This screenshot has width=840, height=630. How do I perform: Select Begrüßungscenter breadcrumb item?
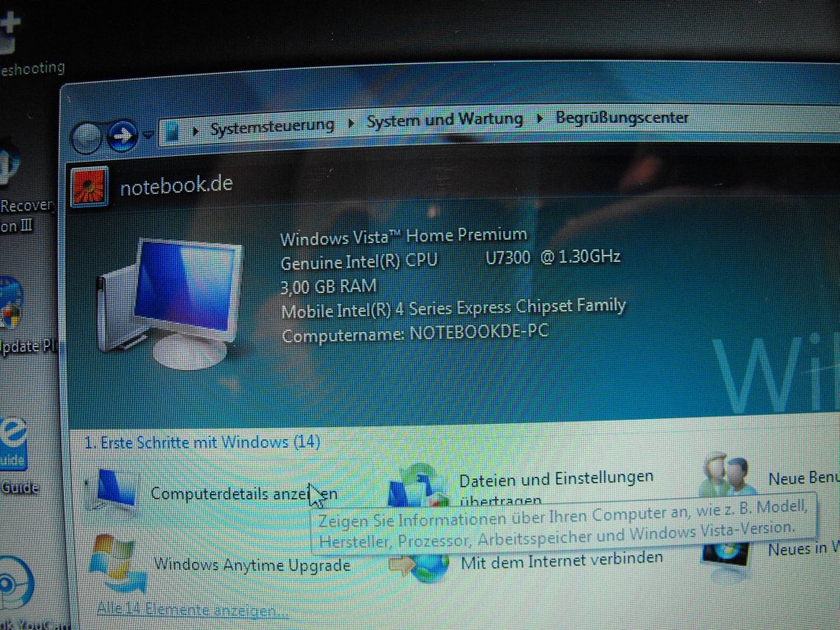pos(622,117)
